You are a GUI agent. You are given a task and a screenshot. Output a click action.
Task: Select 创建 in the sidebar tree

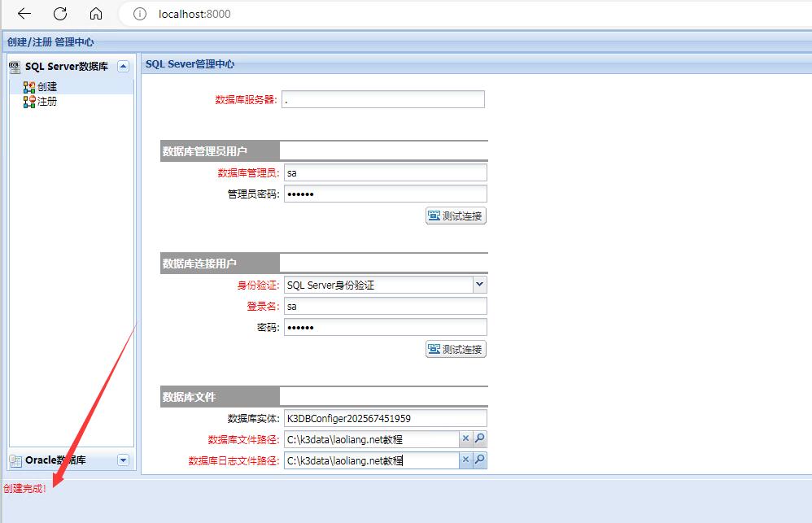pyautogui.click(x=47, y=86)
